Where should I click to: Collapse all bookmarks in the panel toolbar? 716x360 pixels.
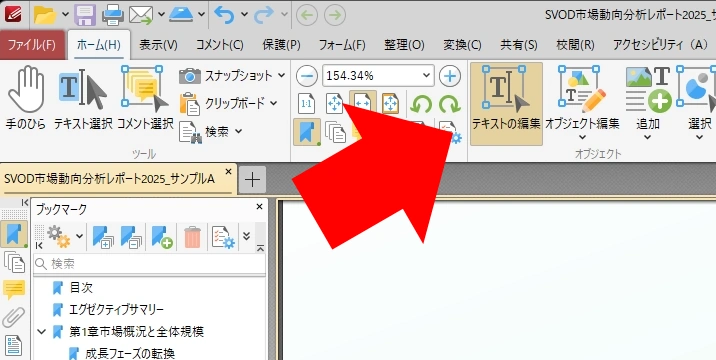coord(131,237)
